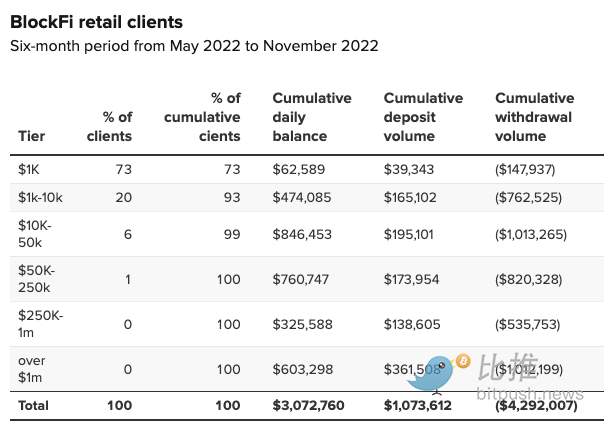Screen dimensions: 604x421
Task: Click the '$474,085' daily balance cell
Action: tap(302, 198)
